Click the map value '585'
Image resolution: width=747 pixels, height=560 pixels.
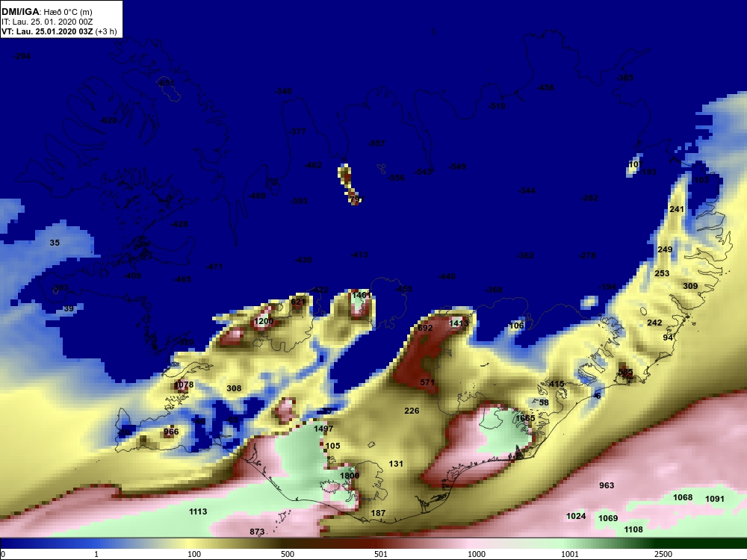pos(625,372)
